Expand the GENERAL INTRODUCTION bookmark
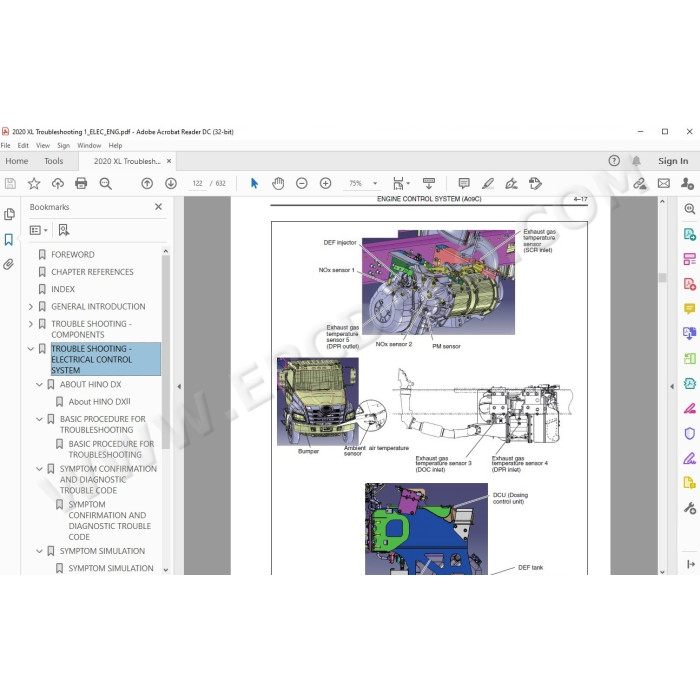Viewport: 700px width, 700px height. click(31, 307)
